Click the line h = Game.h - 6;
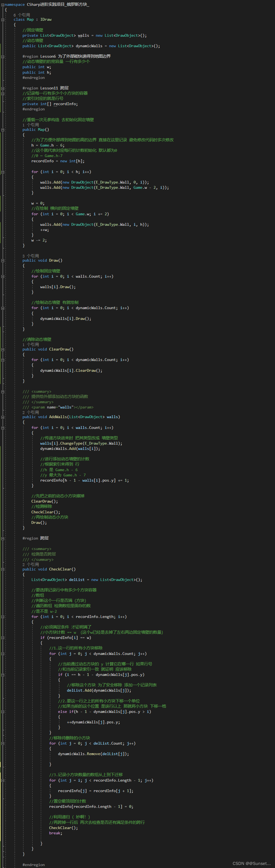275x868 pixels. (x=48, y=145)
